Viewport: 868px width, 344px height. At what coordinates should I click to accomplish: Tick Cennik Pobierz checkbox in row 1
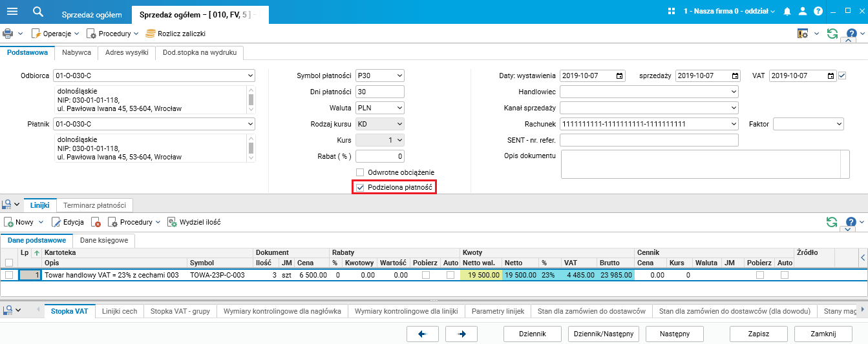click(x=760, y=275)
